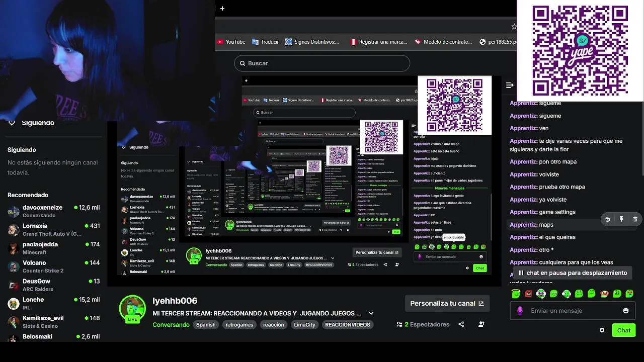
Task: Click the share icon next to Espectadores
Action: click(x=461, y=324)
